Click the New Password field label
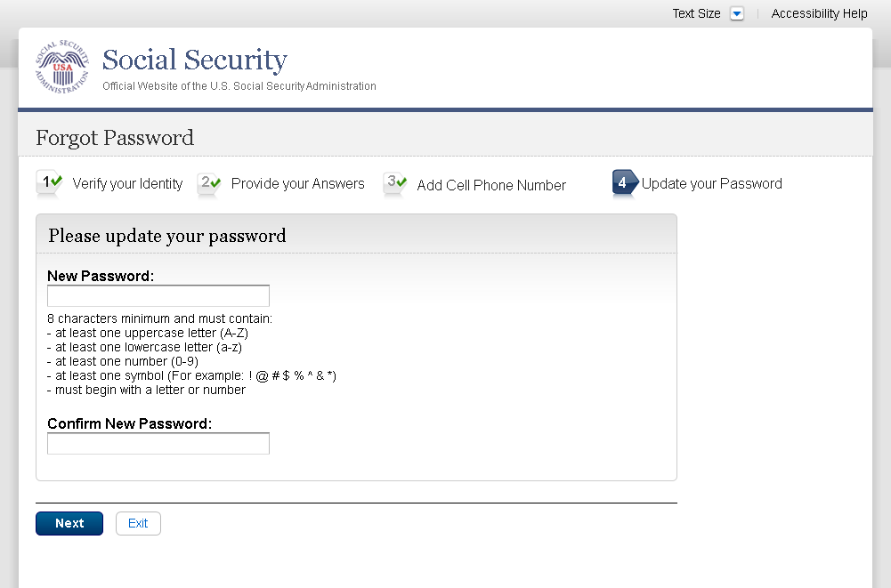Viewport: 891px width, 588px height. pos(101,276)
